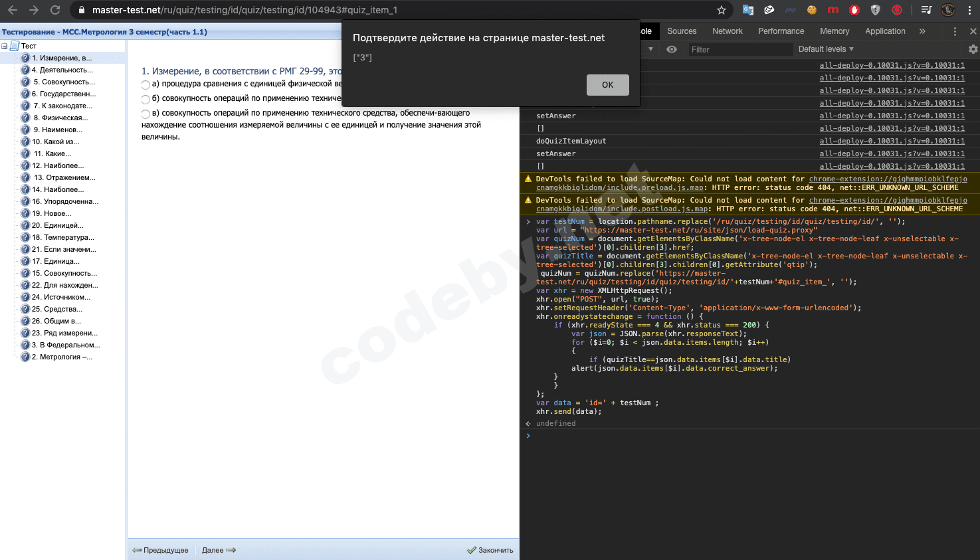
Task: Select answer option б) radio button
Action: 146,100
